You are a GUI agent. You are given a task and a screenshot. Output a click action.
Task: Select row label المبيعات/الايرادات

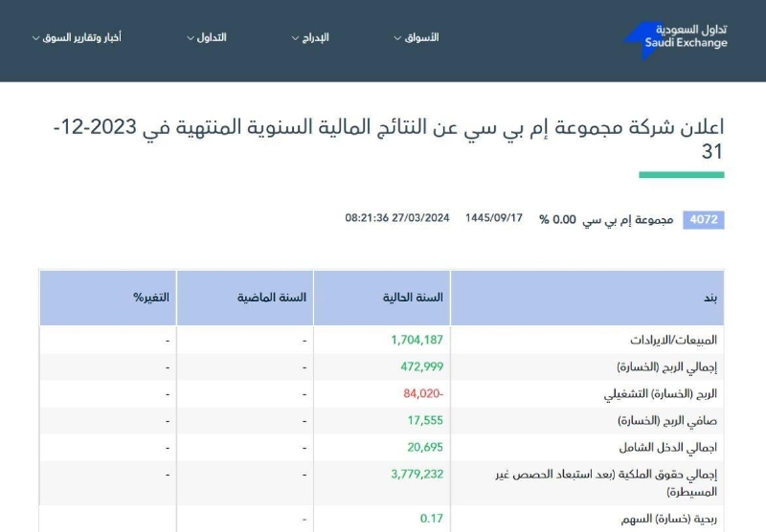674,341
